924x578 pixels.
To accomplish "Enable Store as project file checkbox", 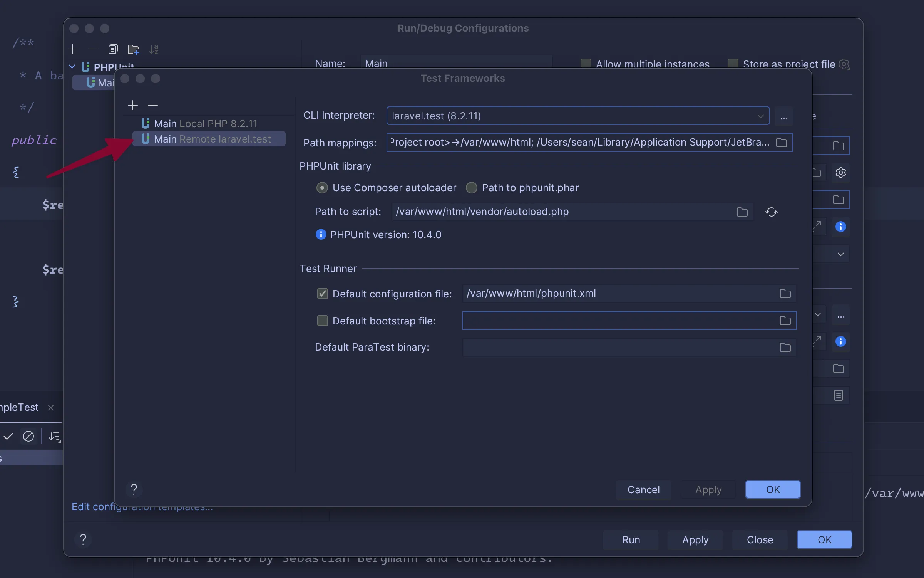I will (733, 64).
